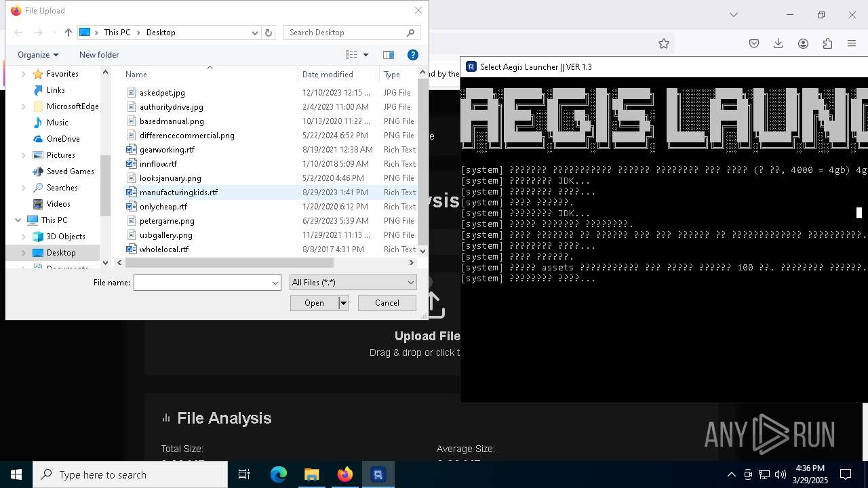Image resolution: width=868 pixels, height=488 pixels.
Task: Launch Microsoft Edge from the taskbar
Action: tap(279, 474)
